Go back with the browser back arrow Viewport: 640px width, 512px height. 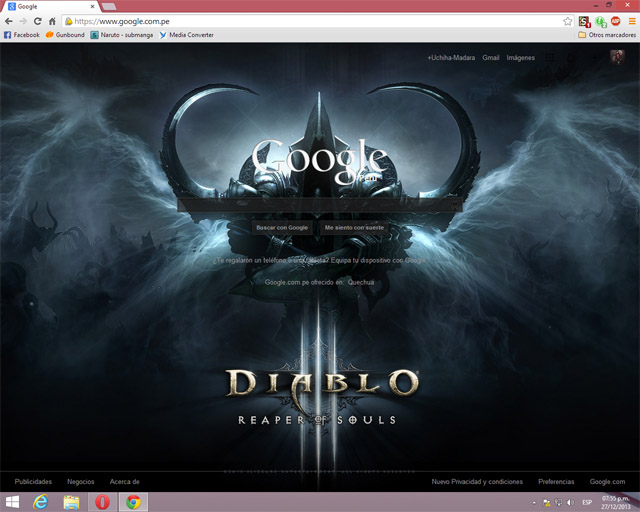9,21
